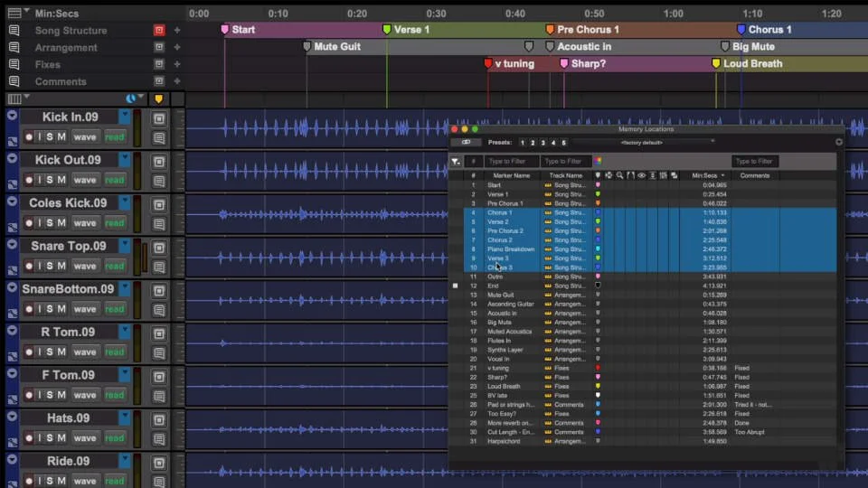Select preset 1 in Memory Locations
Image resolution: width=868 pixels, height=488 pixels.
522,143
